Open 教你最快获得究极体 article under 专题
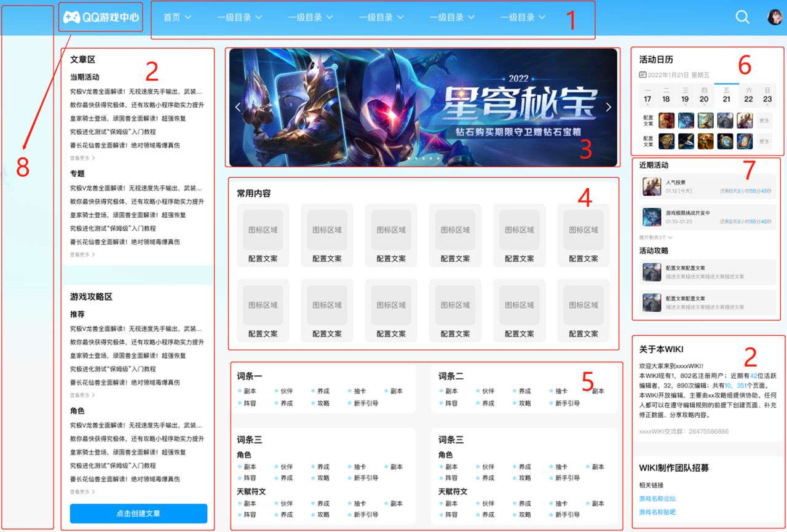The width and height of the screenshot is (787, 532). click(x=137, y=201)
